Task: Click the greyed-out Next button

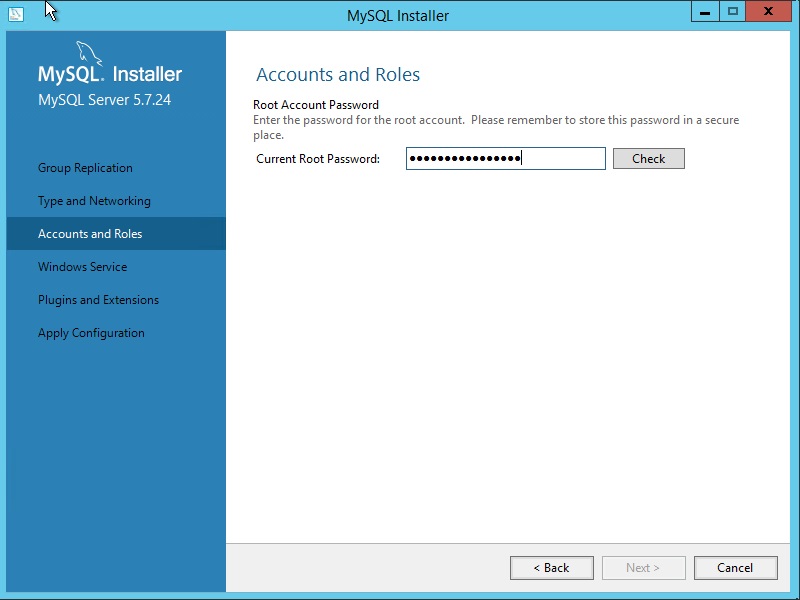Action: tap(643, 568)
